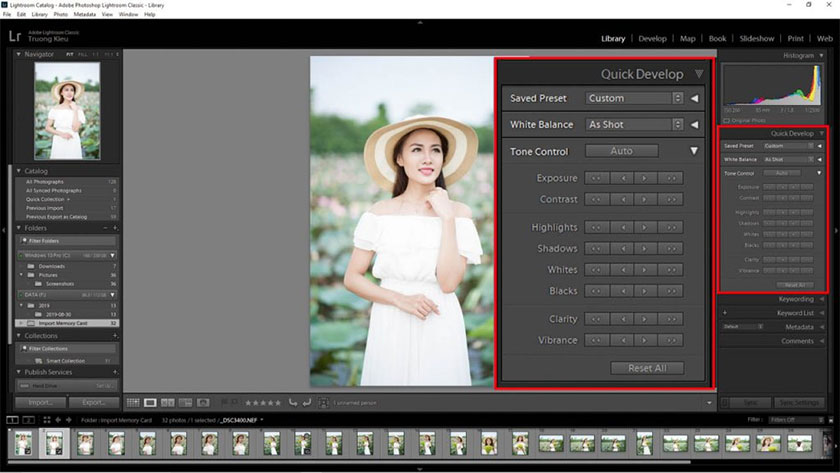The width and height of the screenshot is (840, 473).
Task: Open the File menu
Action: (x=6, y=14)
